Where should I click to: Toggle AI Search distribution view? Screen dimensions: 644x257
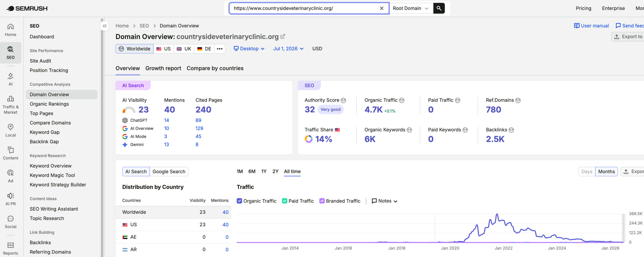pos(136,172)
